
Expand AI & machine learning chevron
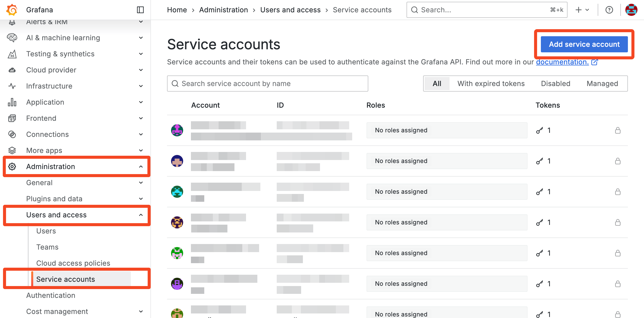coord(141,38)
